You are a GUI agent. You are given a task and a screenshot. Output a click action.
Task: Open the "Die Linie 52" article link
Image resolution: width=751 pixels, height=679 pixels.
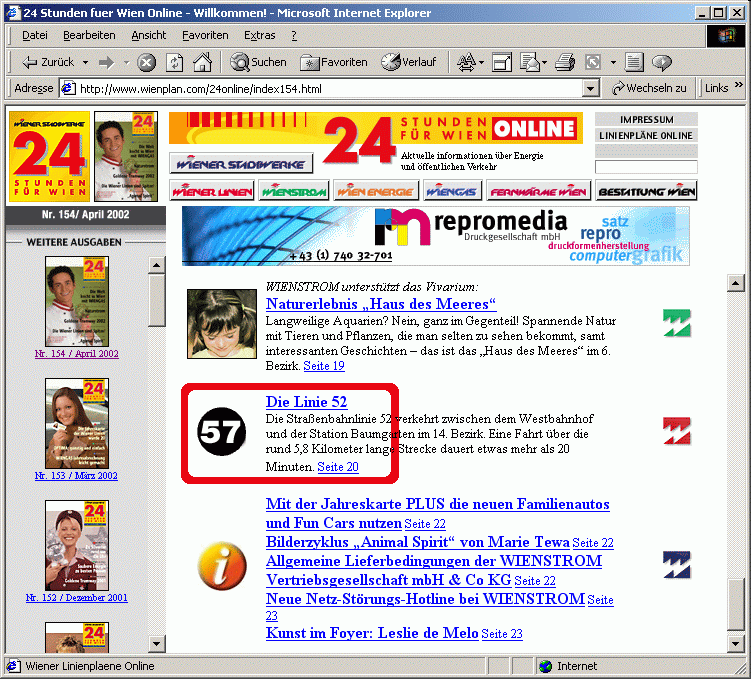(x=306, y=402)
